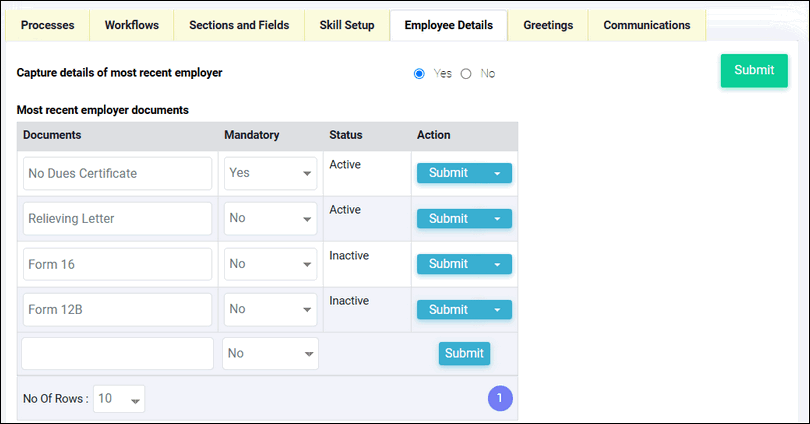Expand Mandatory dropdown for Relieving Letter
This screenshot has width=810, height=424.
[x=270, y=218]
